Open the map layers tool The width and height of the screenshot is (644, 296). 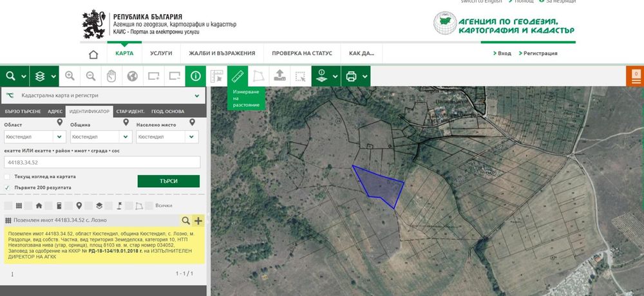(39, 77)
